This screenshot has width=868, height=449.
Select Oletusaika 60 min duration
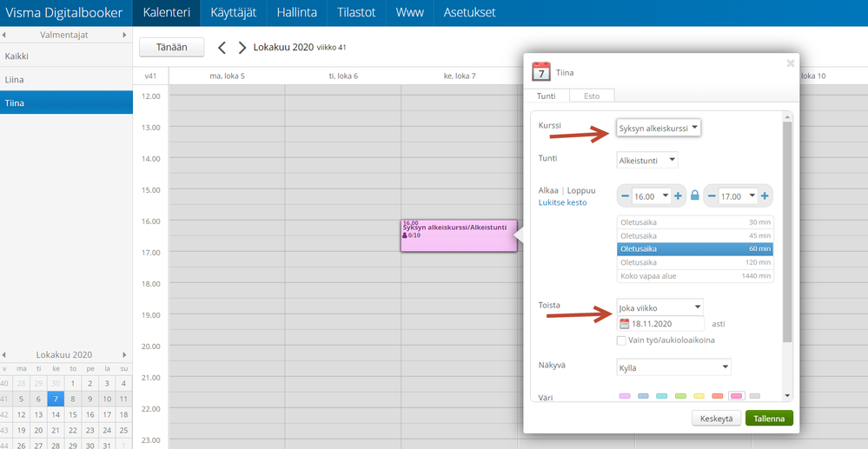click(695, 249)
